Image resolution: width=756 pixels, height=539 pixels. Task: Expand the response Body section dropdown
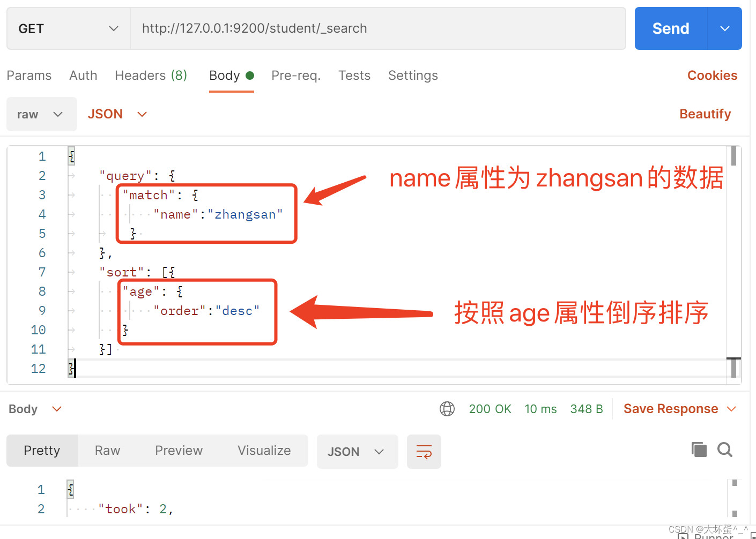tap(35, 409)
